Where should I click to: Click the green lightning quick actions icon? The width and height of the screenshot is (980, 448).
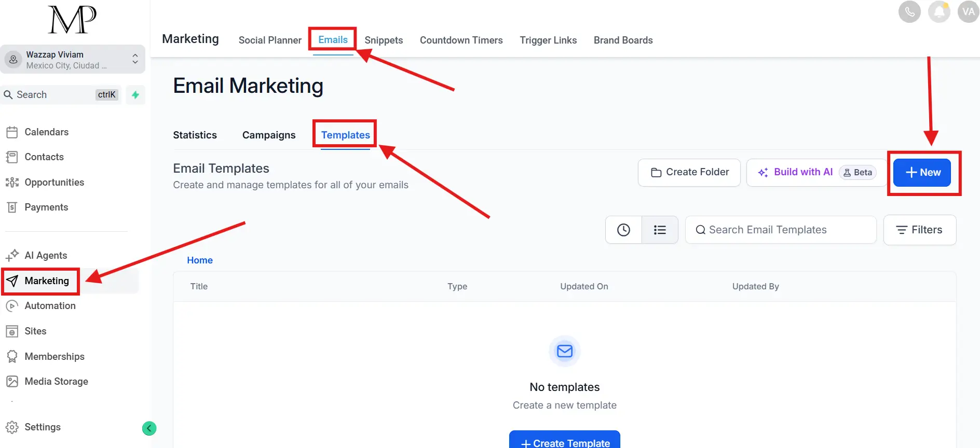point(135,95)
